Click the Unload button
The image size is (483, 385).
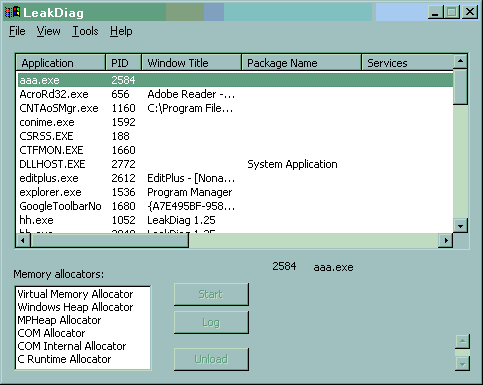[211, 359]
